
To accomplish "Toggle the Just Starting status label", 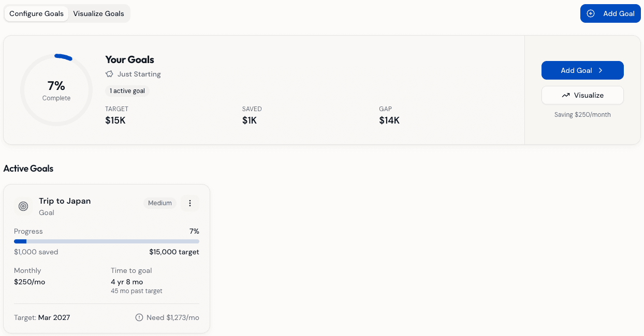I will [x=139, y=74].
